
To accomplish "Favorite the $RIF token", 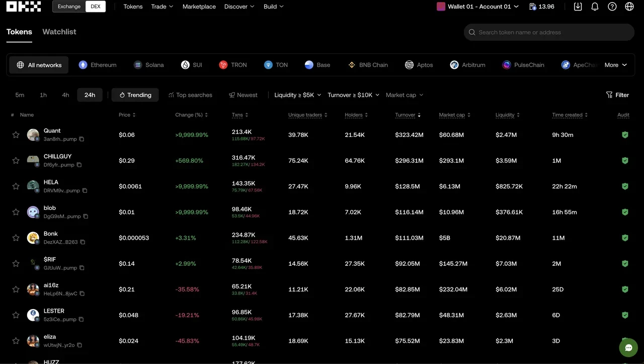I will pos(16,263).
